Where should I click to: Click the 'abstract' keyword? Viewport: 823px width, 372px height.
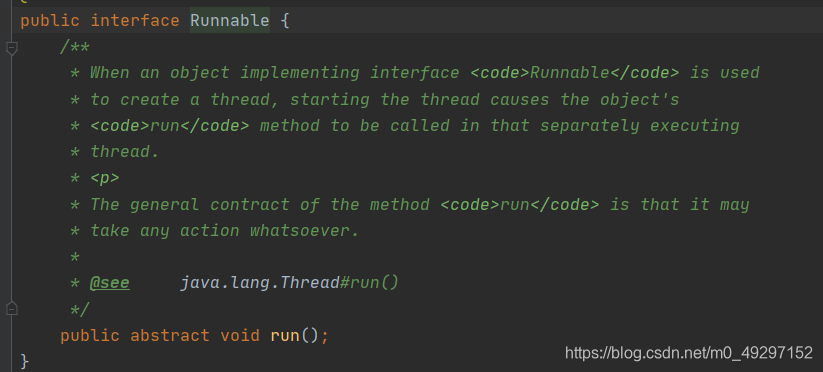point(170,335)
